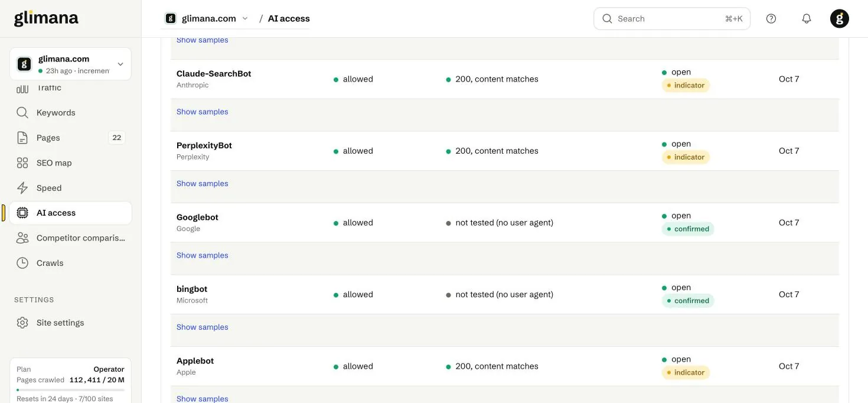The image size is (868, 403).
Task: Click confirmed badge for Googlebot
Action: coord(688,229)
